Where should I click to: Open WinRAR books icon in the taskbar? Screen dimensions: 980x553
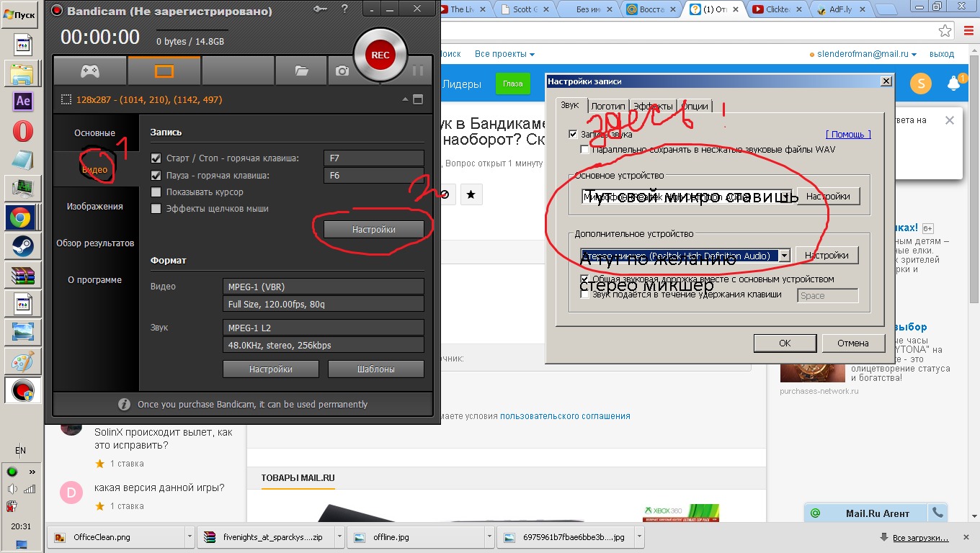click(x=23, y=275)
